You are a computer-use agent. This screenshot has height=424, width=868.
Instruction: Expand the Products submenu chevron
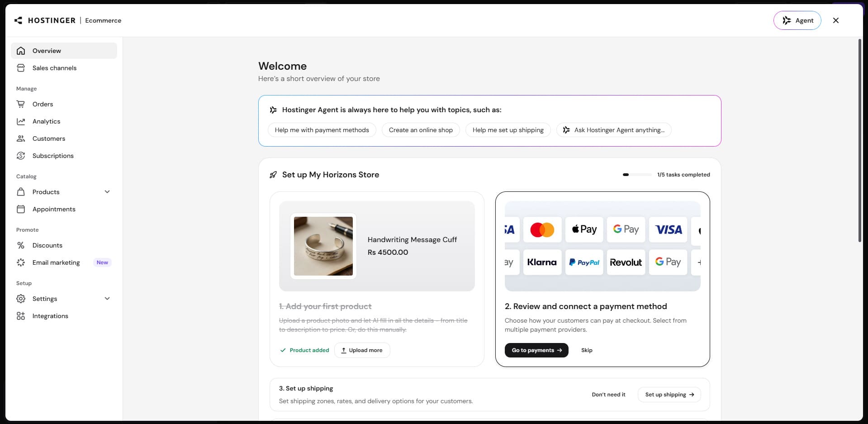coord(107,192)
